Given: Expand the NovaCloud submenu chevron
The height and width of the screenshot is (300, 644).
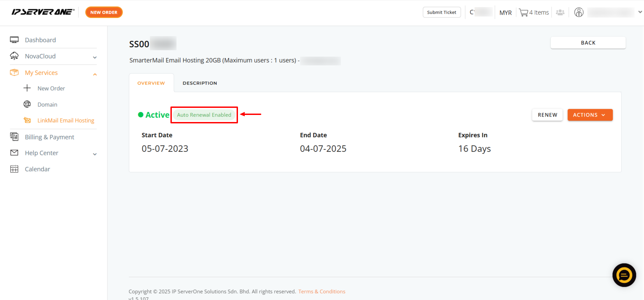Looking at the screenshot, I should (95, 57).
